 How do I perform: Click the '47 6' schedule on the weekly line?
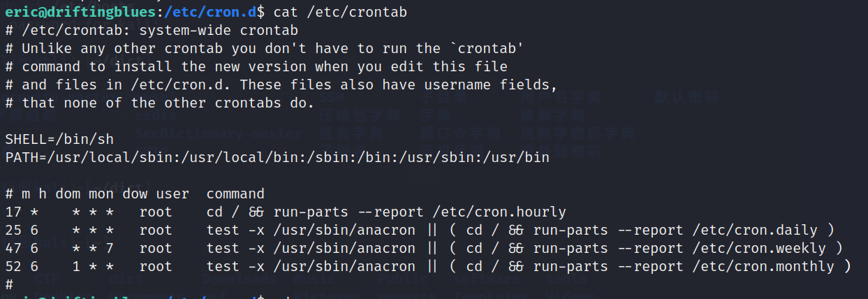pyautogui.click(x=22, y=248)
